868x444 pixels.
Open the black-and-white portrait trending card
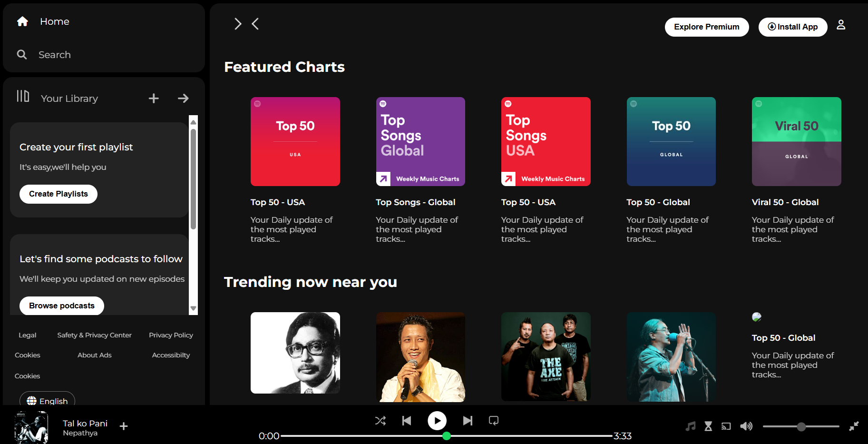[x=295, y=353]
